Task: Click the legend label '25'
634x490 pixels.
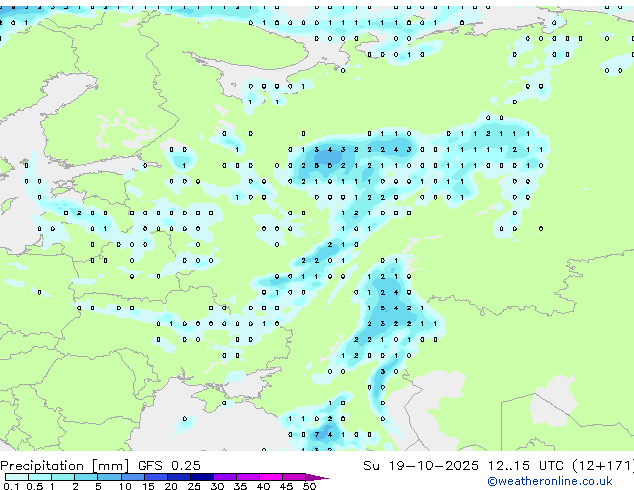Action: click(x=194, y=486)
